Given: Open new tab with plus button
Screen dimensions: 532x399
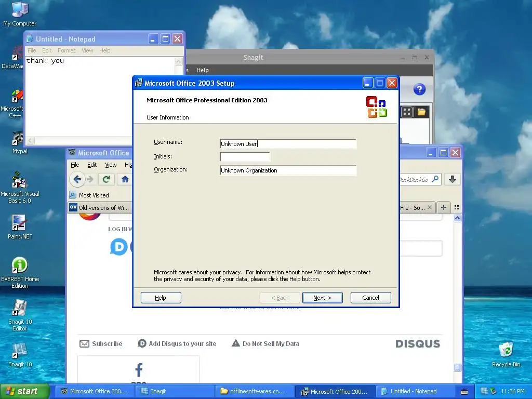Looking at the screenshot, I should tap(444, 207).
